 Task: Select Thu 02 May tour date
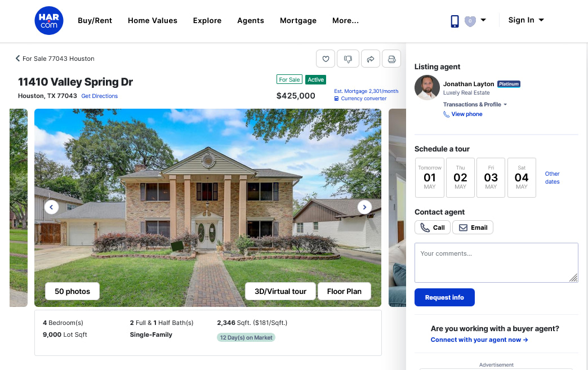click(x=460, y=178)
